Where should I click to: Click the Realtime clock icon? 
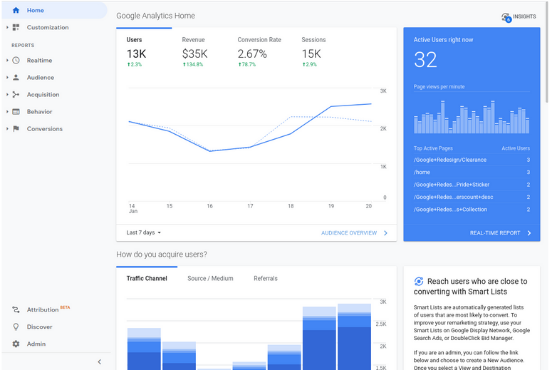(16, 60)
